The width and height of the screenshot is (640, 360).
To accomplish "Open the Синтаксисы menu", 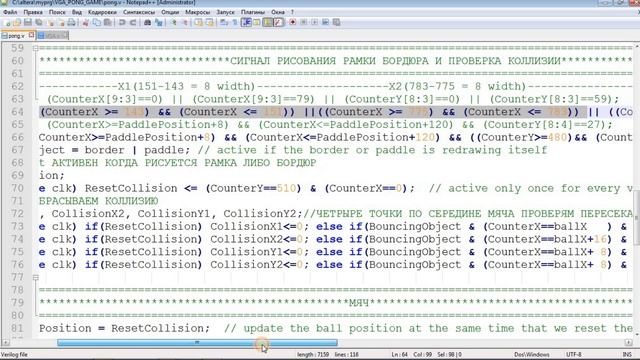I will click(x=139, y=12).
